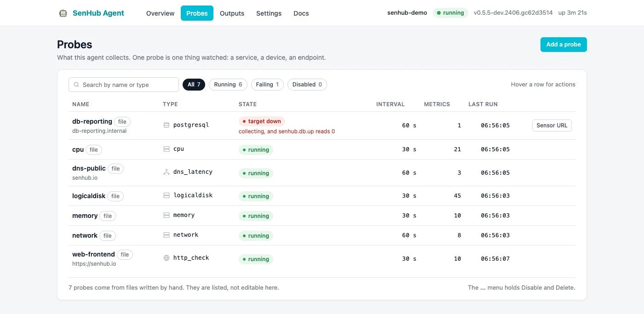Click the file badge beside db-reporting
The image size is (644, 314).
[122, 122]
